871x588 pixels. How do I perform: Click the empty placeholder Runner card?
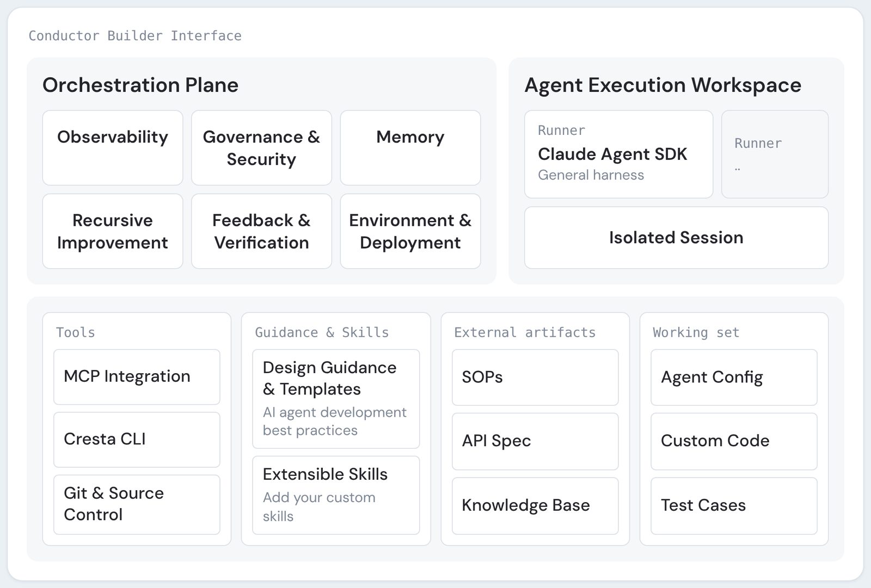point(775,154)
